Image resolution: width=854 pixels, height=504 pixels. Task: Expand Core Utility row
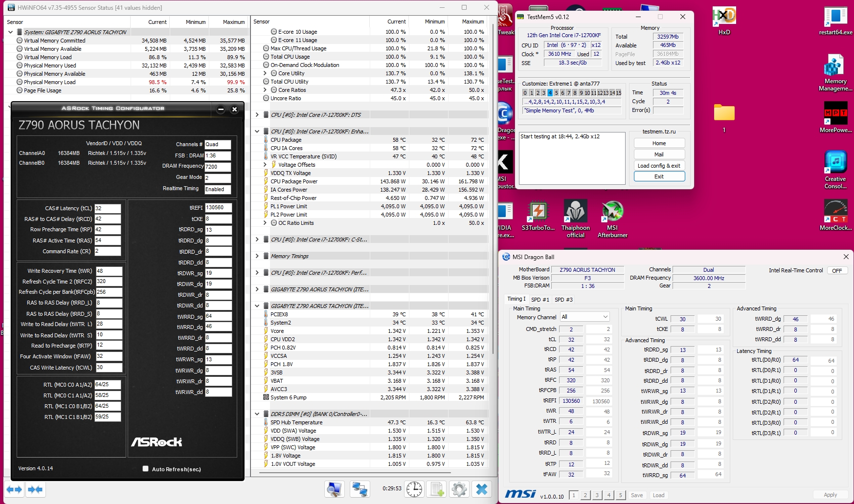pyautogui.click(x=265, y=73)
